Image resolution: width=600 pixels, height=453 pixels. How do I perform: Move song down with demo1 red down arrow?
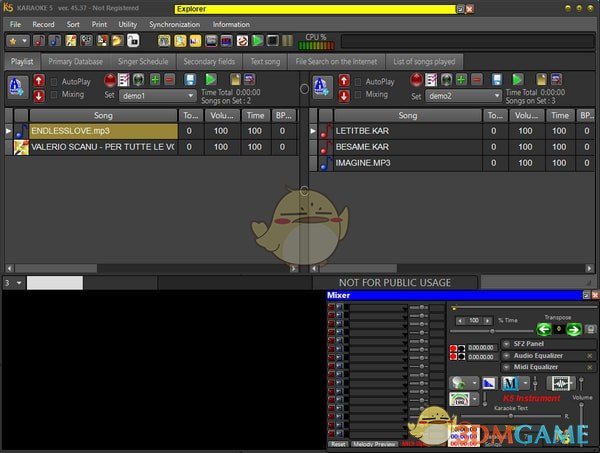pos(39,96)
